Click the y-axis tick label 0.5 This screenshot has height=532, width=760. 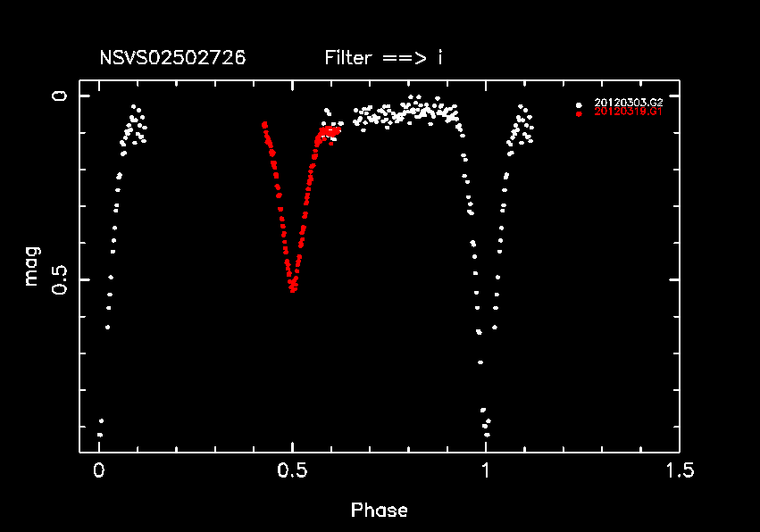[x=58, y=279]
